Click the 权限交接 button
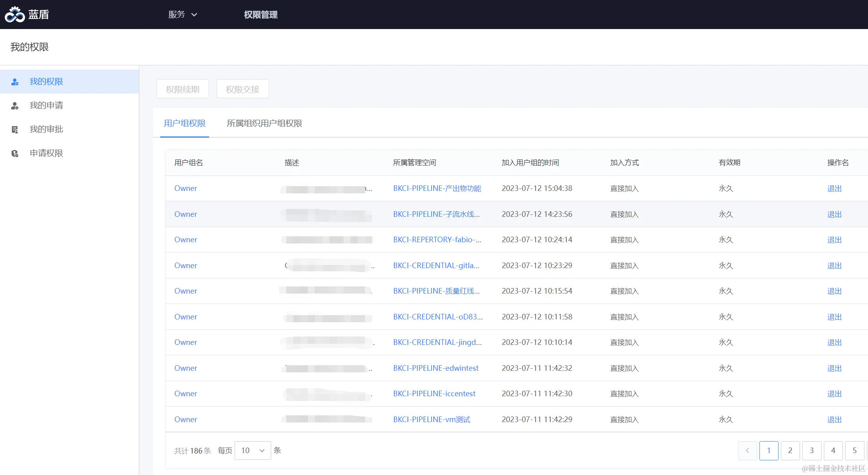 pos(243,89)
